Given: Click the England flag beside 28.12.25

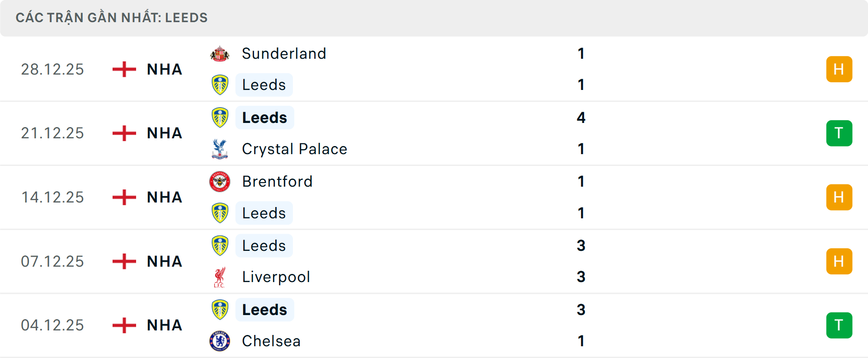Looking at the screenshot, I should pyautogui.click(x=123, y=69).
